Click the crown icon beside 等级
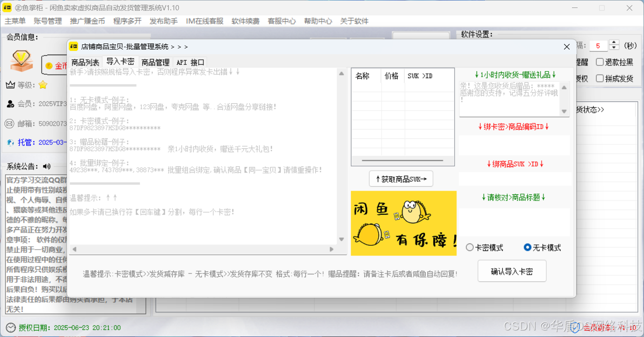644x337 pixels. point(10,85)
